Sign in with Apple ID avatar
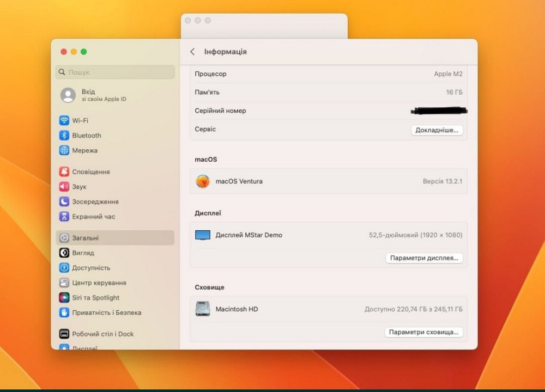The image size is (545, 392). (68, 95)
